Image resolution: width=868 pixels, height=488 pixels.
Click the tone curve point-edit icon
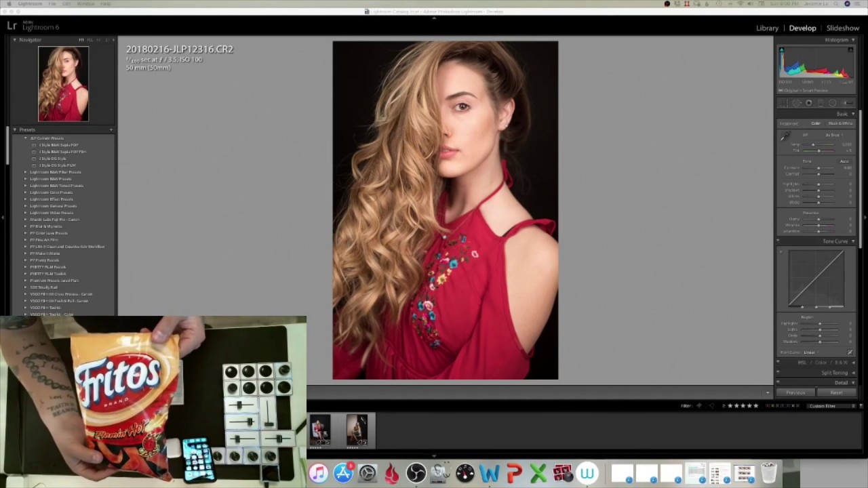(850, 352)
